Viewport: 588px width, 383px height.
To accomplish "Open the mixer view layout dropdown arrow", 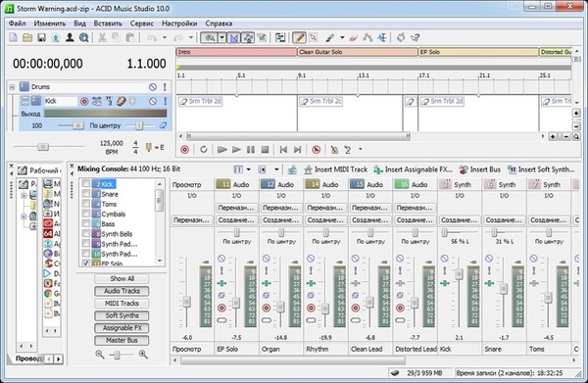I will [248, 169].
